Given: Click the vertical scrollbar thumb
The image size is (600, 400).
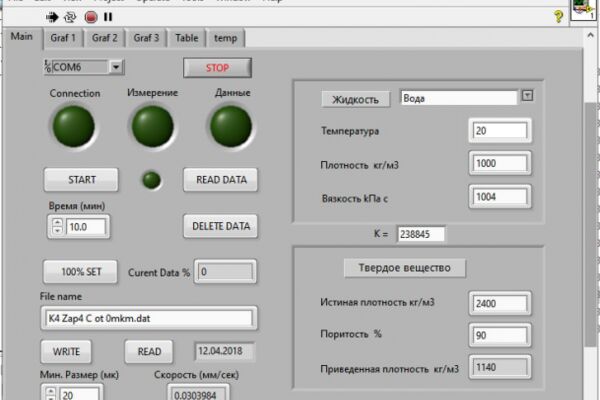Looking at the screenshot, I should pos(590,225).
